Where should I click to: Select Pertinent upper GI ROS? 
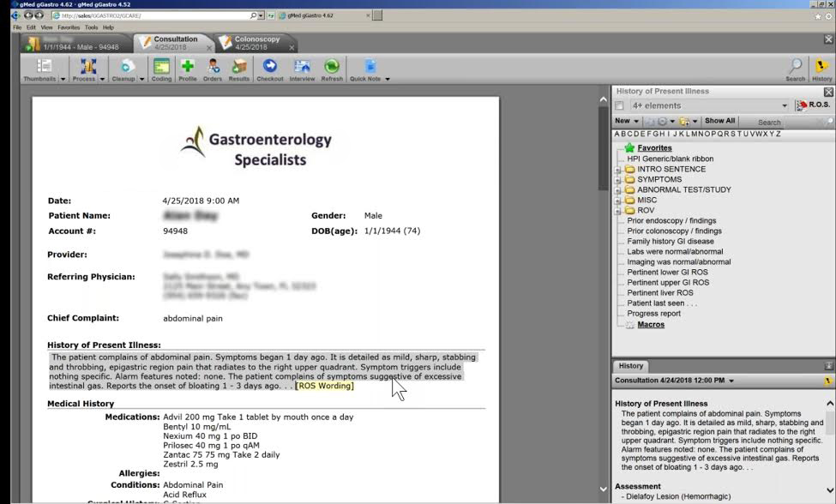coord(668,283)
